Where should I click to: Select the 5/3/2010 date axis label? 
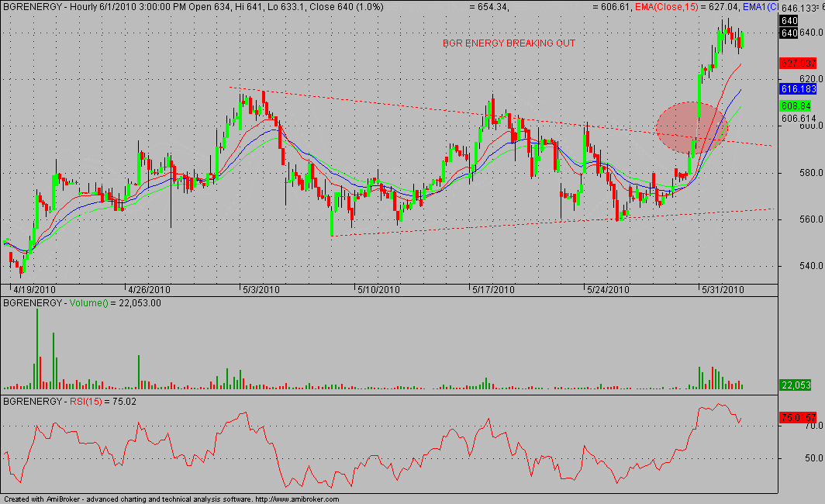261,290
